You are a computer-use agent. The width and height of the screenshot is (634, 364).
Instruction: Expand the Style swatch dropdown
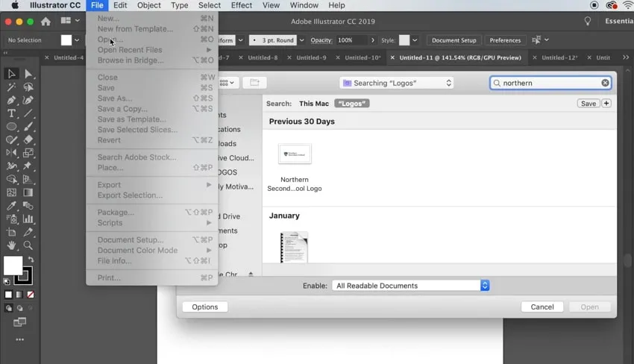click(x=415, y=40)
